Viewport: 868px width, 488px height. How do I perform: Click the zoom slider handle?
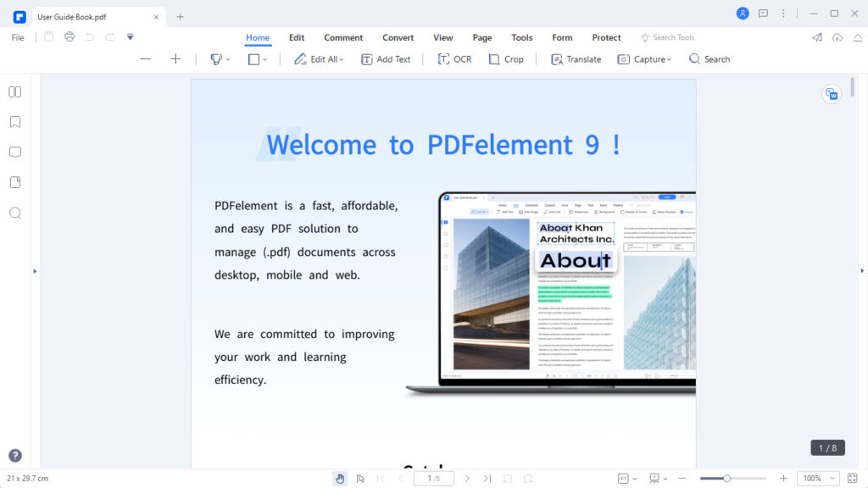726,479
